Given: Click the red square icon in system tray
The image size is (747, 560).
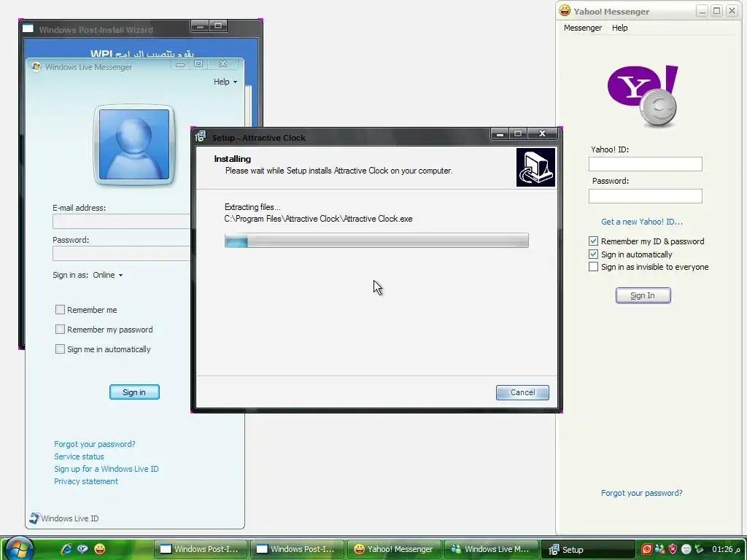Looking at the screenshot, I should coord(646,549).
